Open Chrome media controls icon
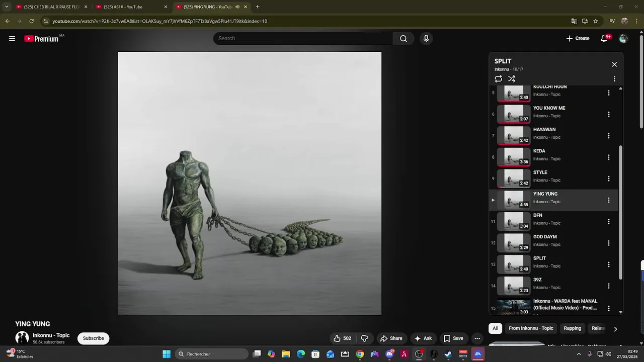This screenshot has height=362, width=644. [612, 21]
